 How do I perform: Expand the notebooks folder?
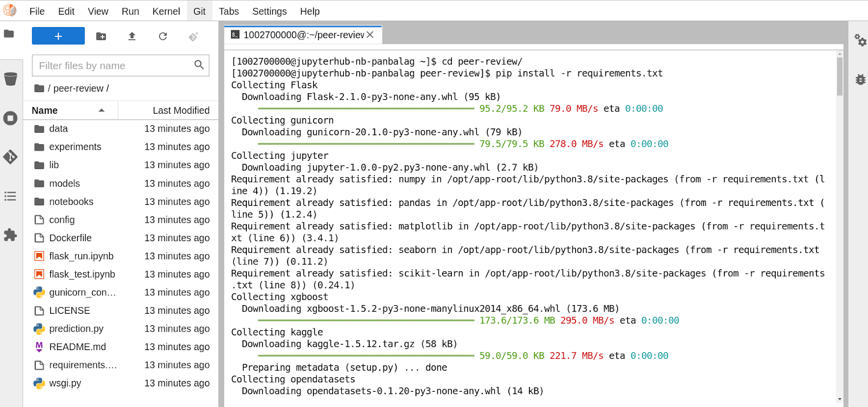[71, 202]
